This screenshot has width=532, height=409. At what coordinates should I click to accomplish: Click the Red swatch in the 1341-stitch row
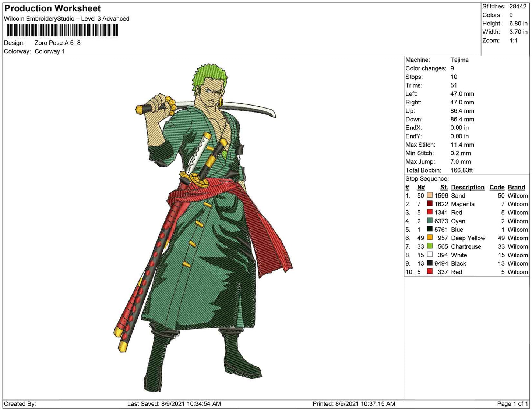pos(430,212)
